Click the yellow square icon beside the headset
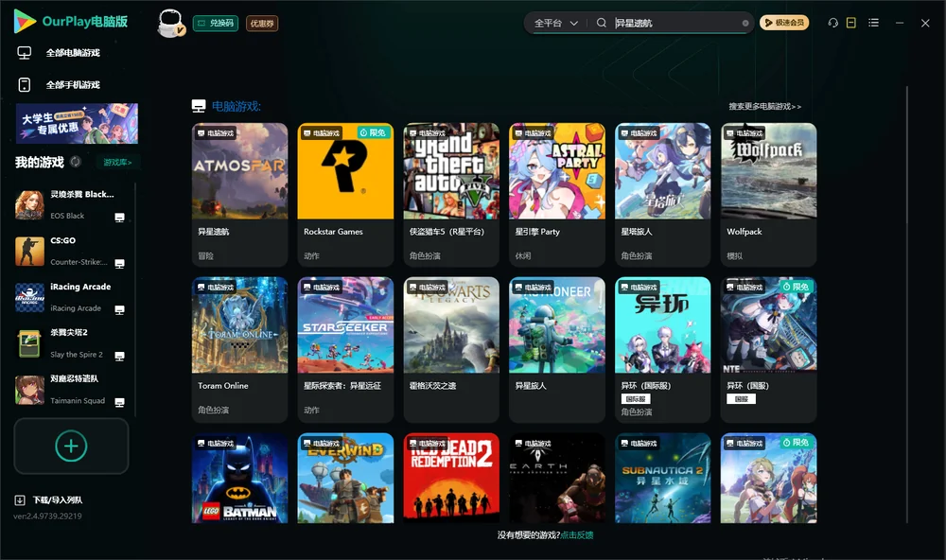The height and width of the screenshot is (560, 946). (851, 23)
